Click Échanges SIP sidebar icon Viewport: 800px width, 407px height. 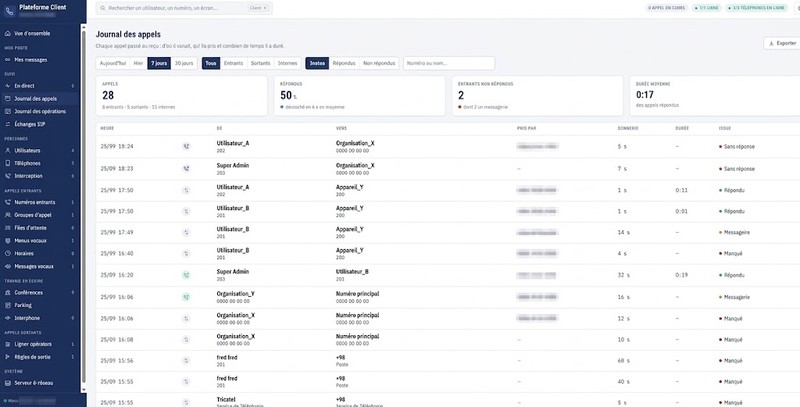coord(8,124)
